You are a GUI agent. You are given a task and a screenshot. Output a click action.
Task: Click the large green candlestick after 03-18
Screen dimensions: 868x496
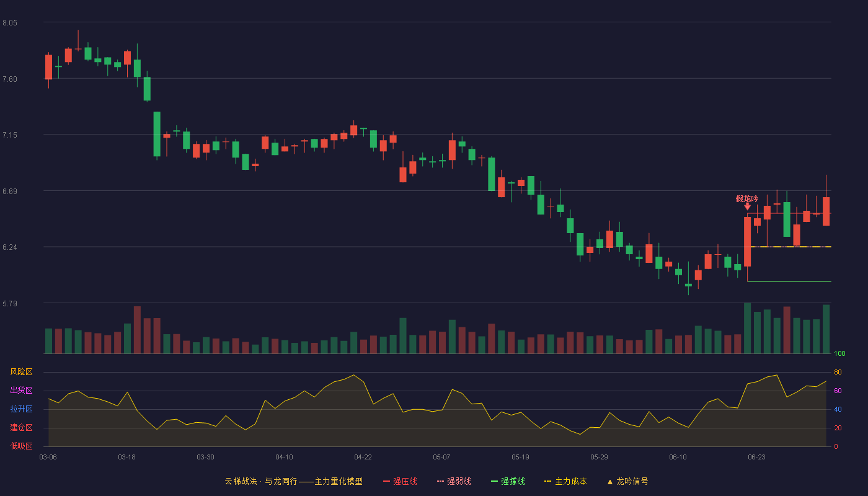[157, 134]
